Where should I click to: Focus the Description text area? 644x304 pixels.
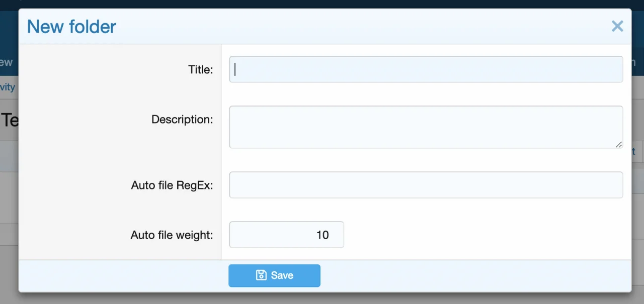click(x=426, y=127)
